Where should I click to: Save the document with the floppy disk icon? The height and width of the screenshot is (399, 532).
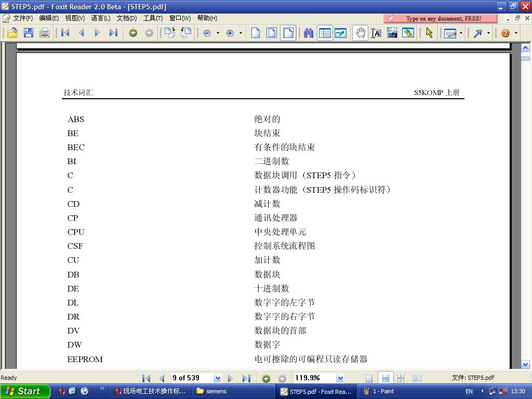29,33
